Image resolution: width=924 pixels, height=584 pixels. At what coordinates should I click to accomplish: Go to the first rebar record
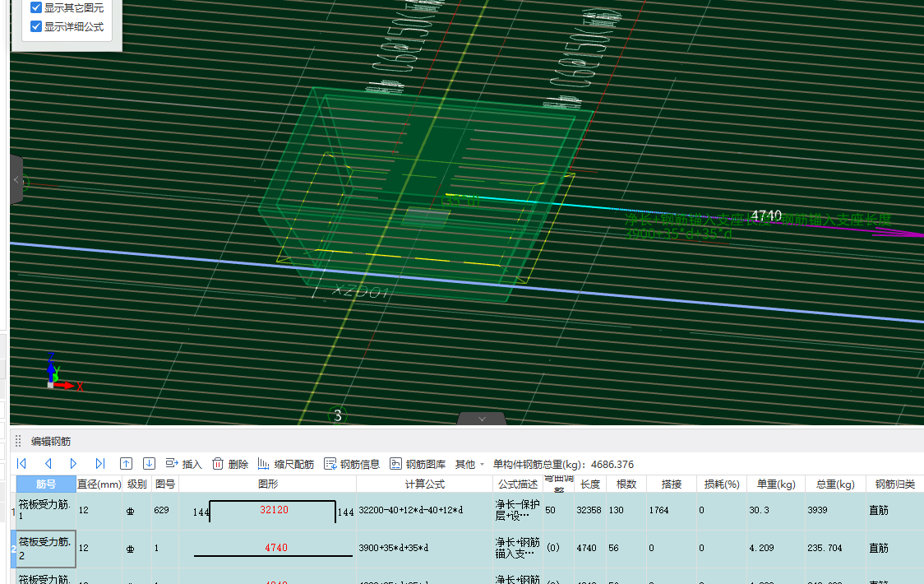tap(22, 464)
